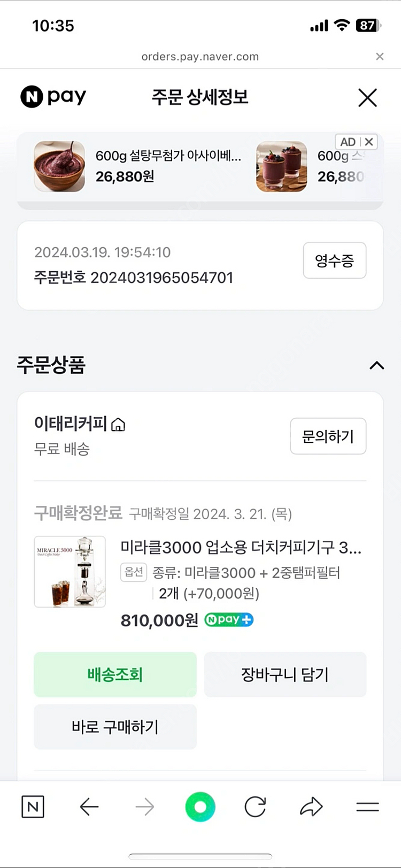Tap the N pay logo

pos(53,97)
